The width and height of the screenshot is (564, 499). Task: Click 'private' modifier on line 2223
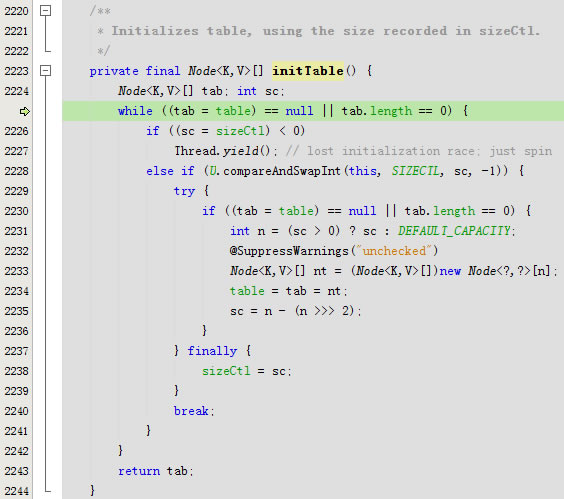114,71
